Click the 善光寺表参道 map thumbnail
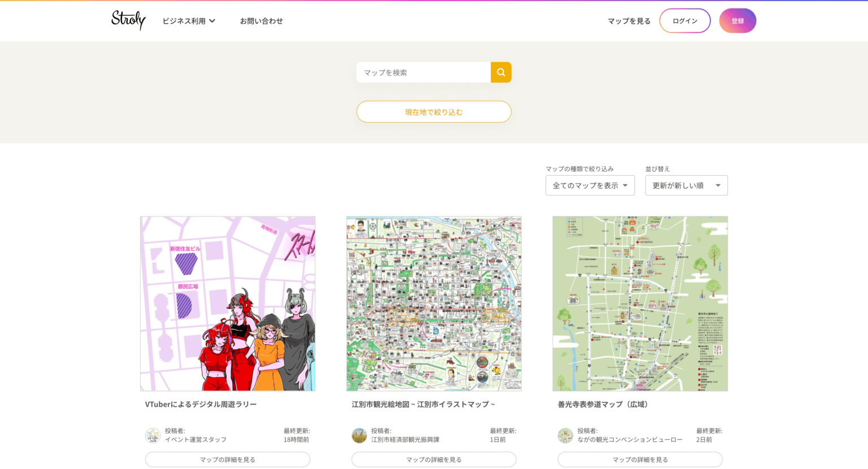The width and height of the screenshot is (868, 469). click(640, 303)
